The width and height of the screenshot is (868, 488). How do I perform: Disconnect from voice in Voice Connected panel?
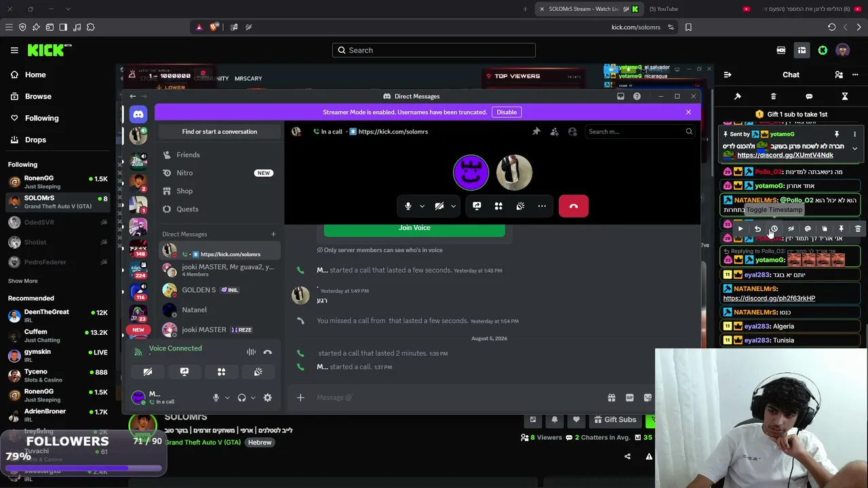(x=267, y=352)
